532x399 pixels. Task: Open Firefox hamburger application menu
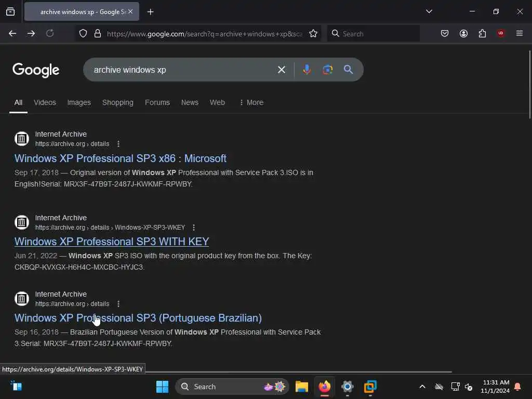(x=520, y=33)
